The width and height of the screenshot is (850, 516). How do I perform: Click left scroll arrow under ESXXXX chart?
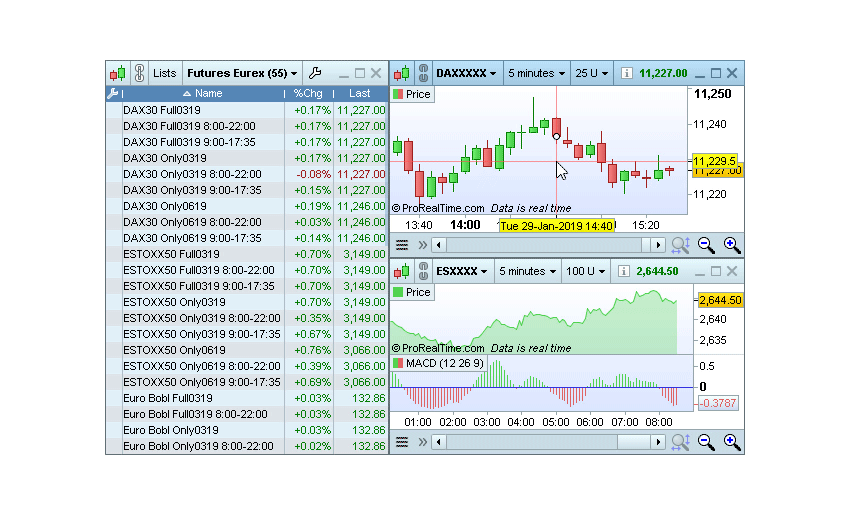pyautogui.click(x=439, y=442)
